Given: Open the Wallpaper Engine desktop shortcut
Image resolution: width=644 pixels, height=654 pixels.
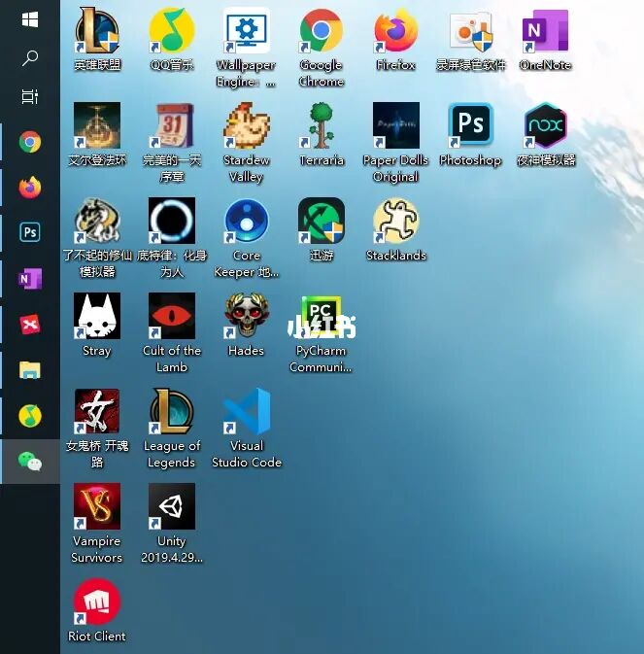Looking at the screenshot, I should coord(247,31).
